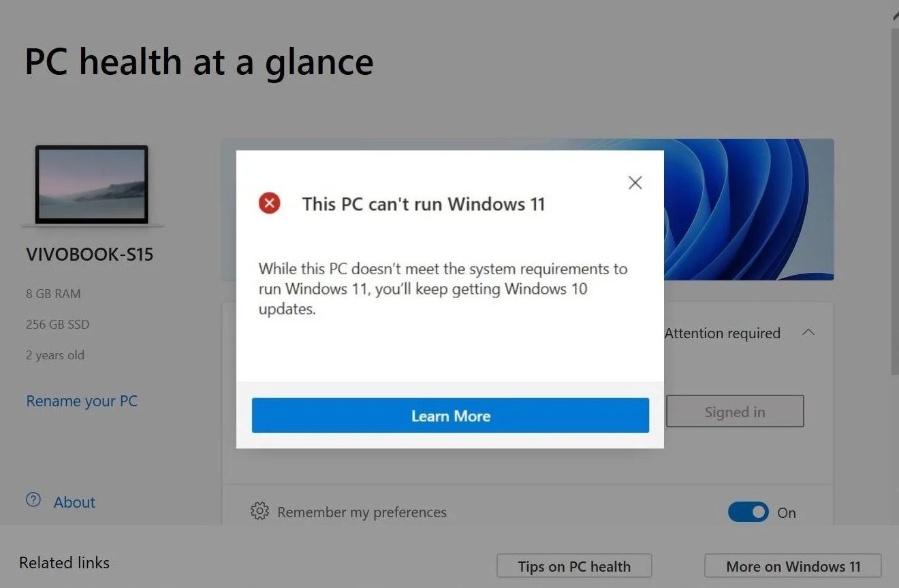Click the Signed in button
This screenshot has height=588, width=899.
tap(735, 412)
